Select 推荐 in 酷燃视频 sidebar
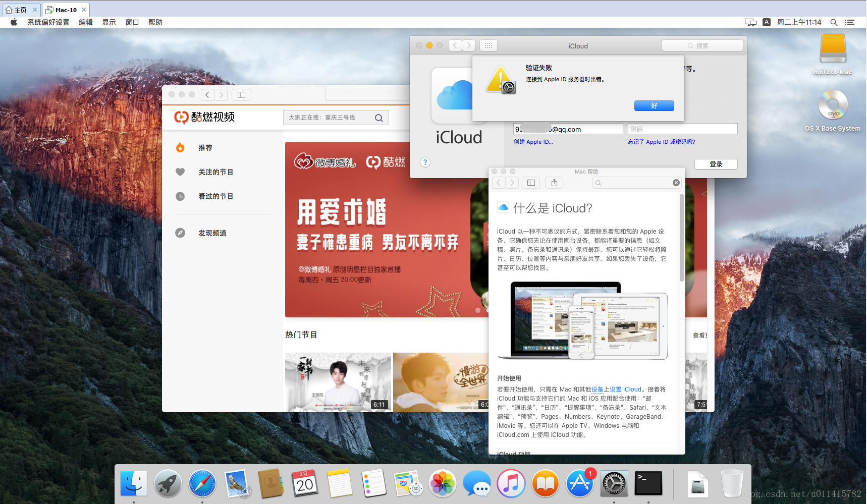867x504 pixels. (x=205, y=148)
